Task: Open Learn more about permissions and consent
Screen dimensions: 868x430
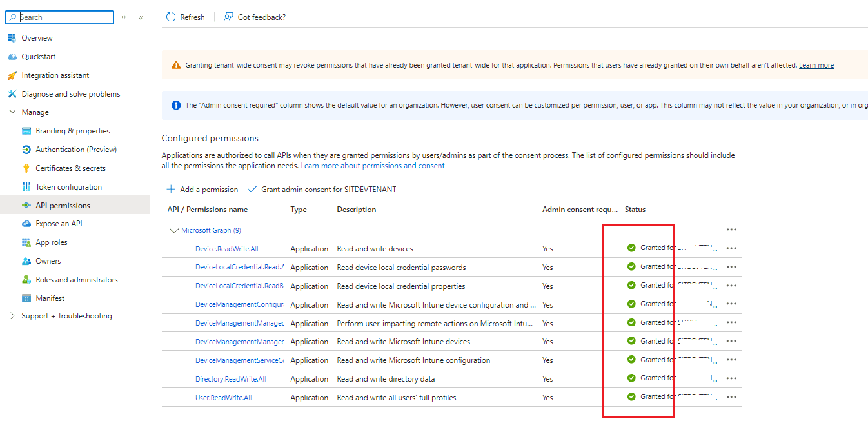Action: 371,165
